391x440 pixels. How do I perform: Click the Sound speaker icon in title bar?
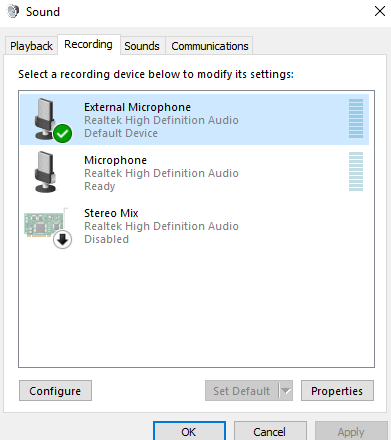[13, 11]
